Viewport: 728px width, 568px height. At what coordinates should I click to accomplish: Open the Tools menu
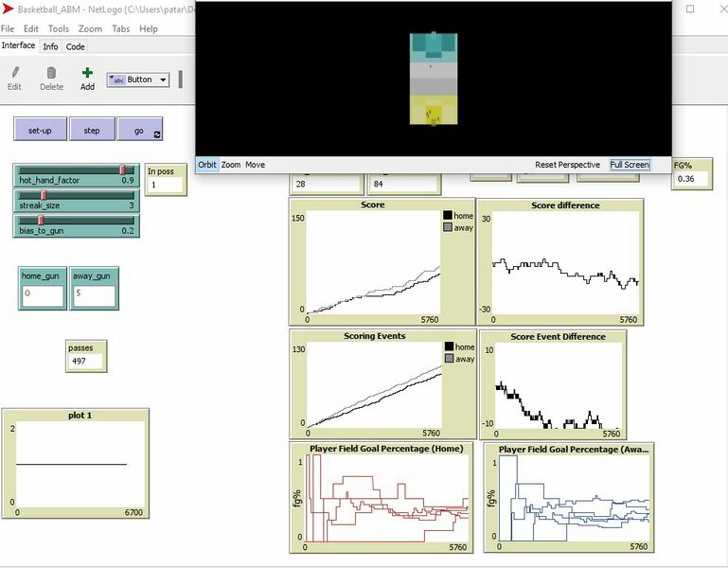pos(59,29)
